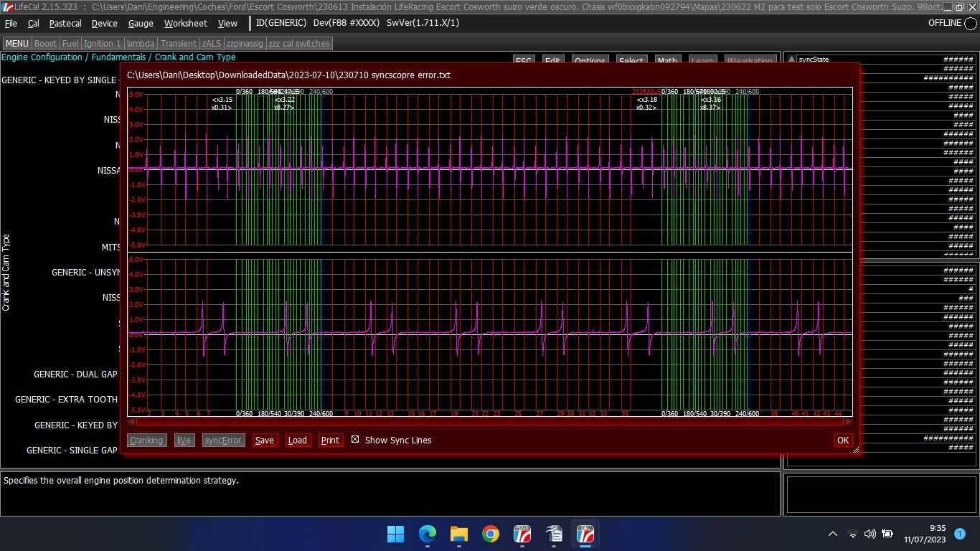
Task: Open Microsoft Edge from the taskbar
Action: pyautogui.click(x=428, y=534)
